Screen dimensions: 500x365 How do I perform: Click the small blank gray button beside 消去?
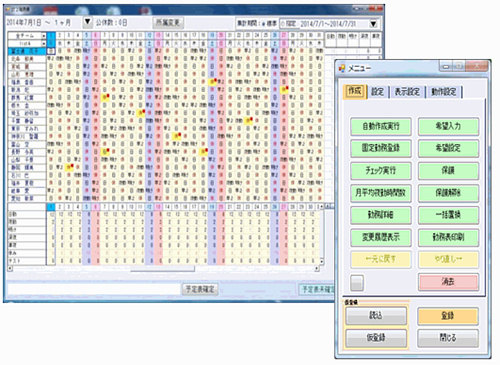click(357, 283)
